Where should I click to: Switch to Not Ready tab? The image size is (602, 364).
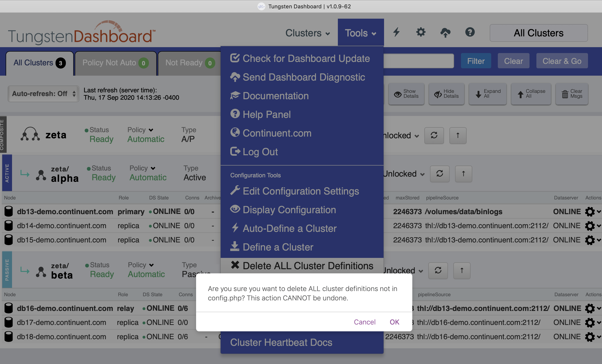pyautogui.click(x=190, y=63)
